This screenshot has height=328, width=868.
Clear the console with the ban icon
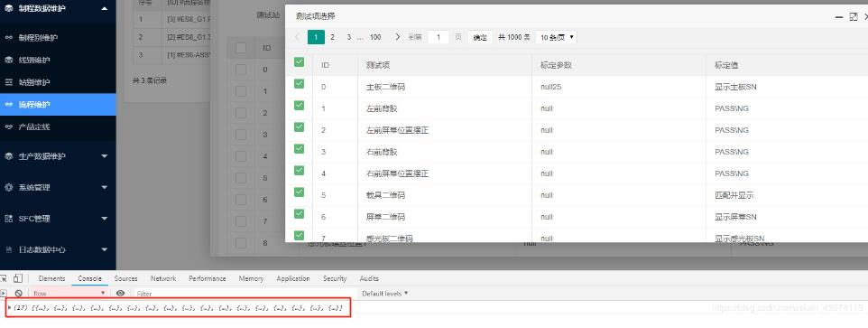(x=18, y=293)
